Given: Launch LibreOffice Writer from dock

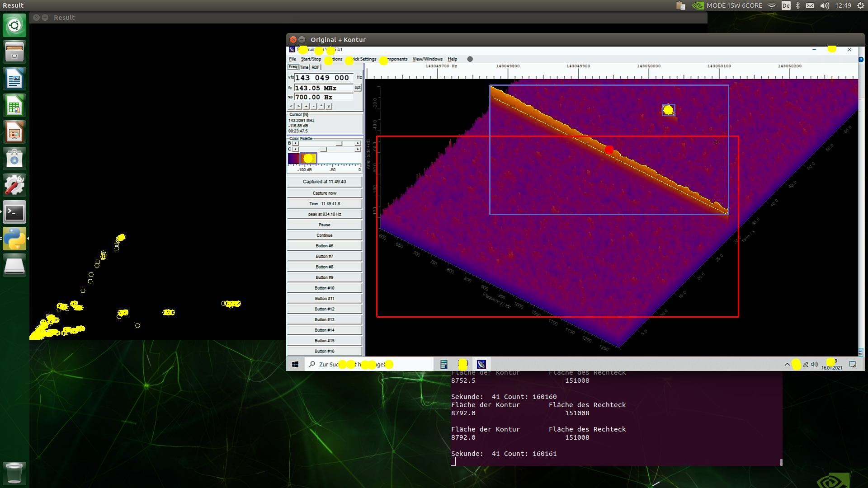Looking at the screenshot, I should (x=14, y=79).
